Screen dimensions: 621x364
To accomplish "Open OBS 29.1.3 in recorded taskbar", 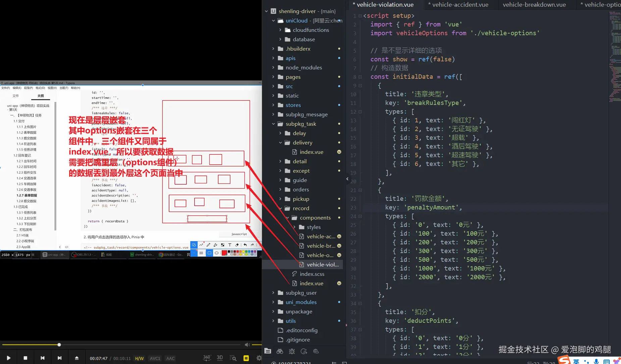I will point(84,255).
